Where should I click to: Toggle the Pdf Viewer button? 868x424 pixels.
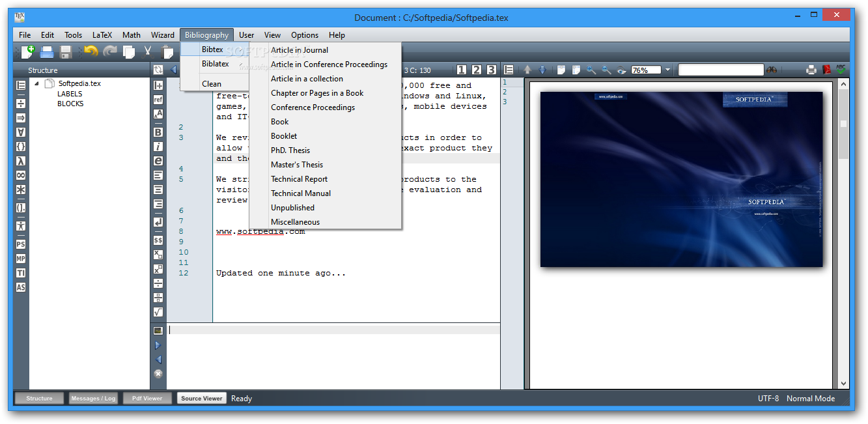point(147,398)
